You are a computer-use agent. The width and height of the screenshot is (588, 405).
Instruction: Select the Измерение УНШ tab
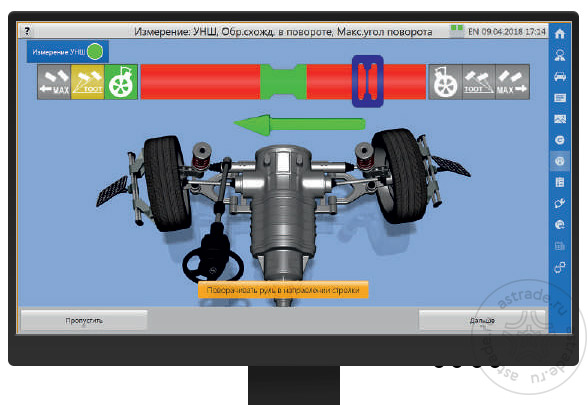[68, 52]
